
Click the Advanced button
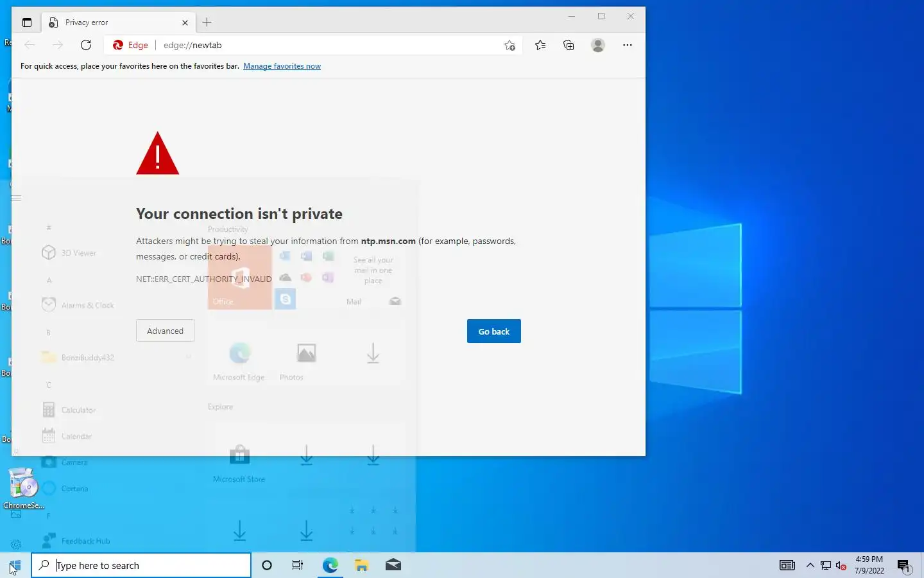(x=165, y=331)
